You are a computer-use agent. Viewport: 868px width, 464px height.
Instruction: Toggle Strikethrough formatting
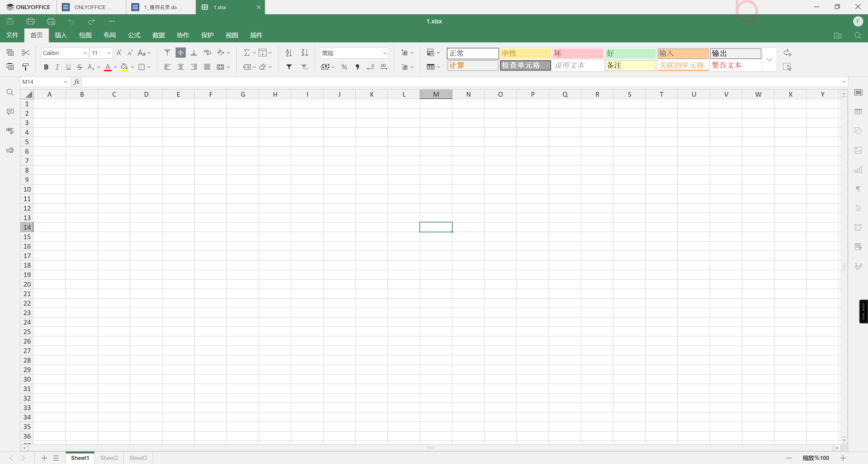80,67
